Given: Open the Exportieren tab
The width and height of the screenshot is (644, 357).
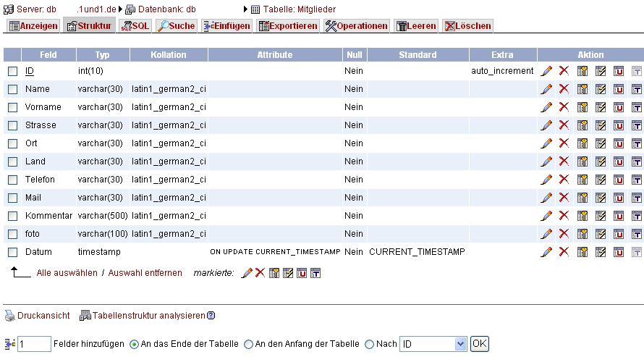Looking at the screenshot, I should pos(288,26).
